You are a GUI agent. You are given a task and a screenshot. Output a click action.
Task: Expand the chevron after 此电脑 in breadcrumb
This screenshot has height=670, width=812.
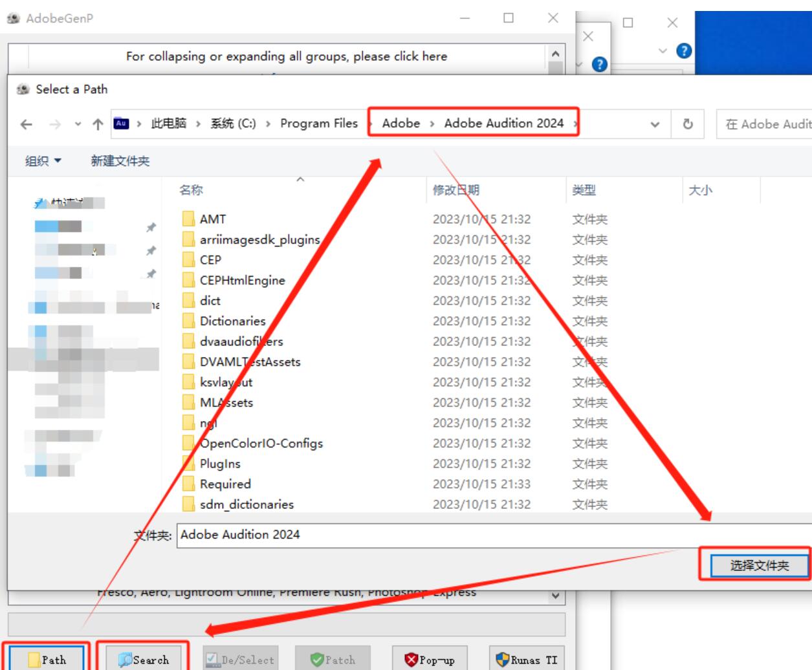(x=198, y=124)
